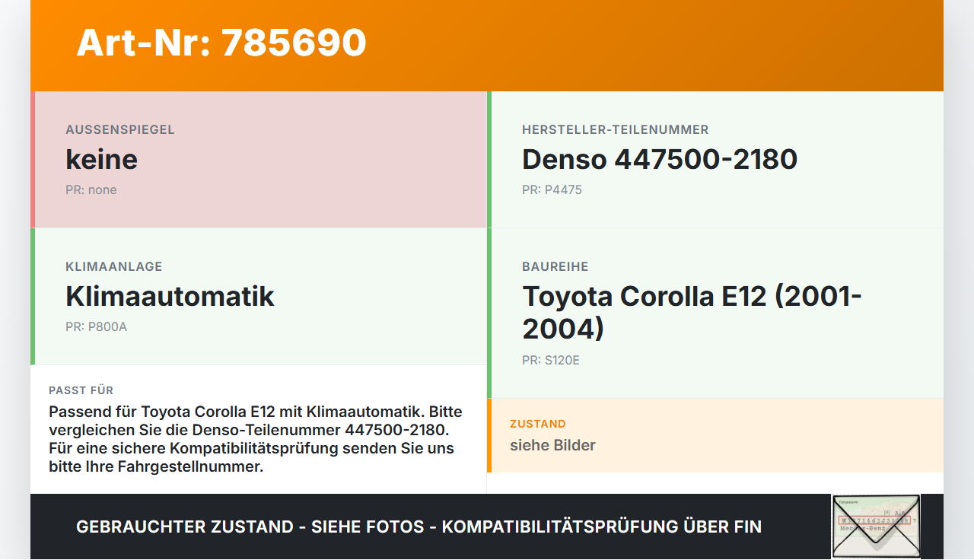Select the 'Denso 447500-2180' part number
The image size is (974, 560).
click(x=660, y=159)
